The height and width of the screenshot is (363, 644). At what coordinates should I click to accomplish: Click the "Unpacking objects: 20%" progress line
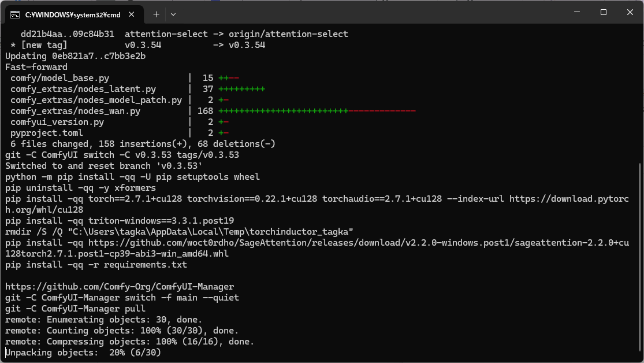(83, 353)
